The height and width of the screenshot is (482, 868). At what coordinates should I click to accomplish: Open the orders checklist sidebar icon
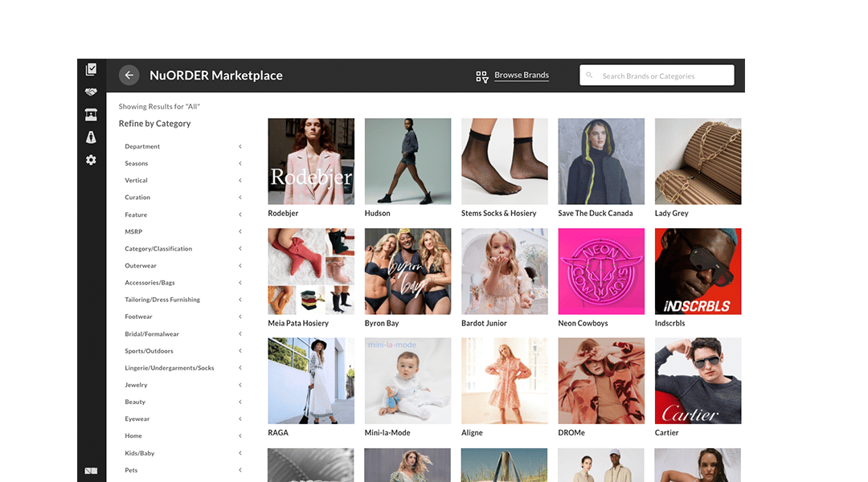pyautogui.click(x=92, y=69)
